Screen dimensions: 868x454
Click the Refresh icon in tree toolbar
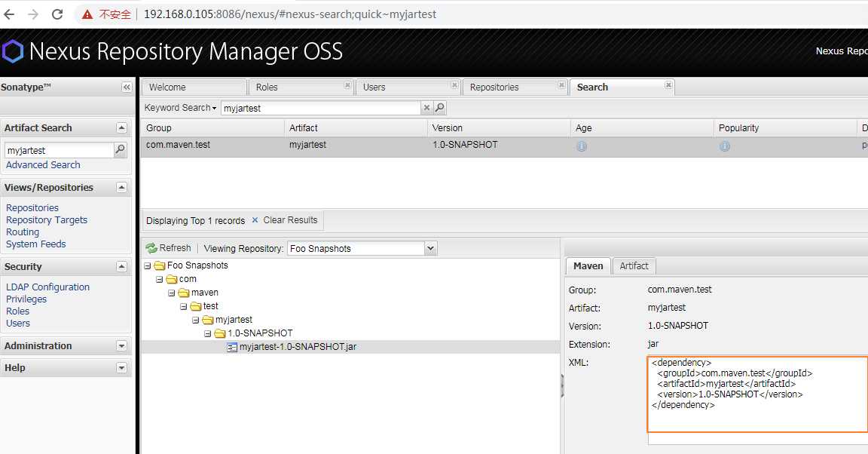tap(151, 248)
